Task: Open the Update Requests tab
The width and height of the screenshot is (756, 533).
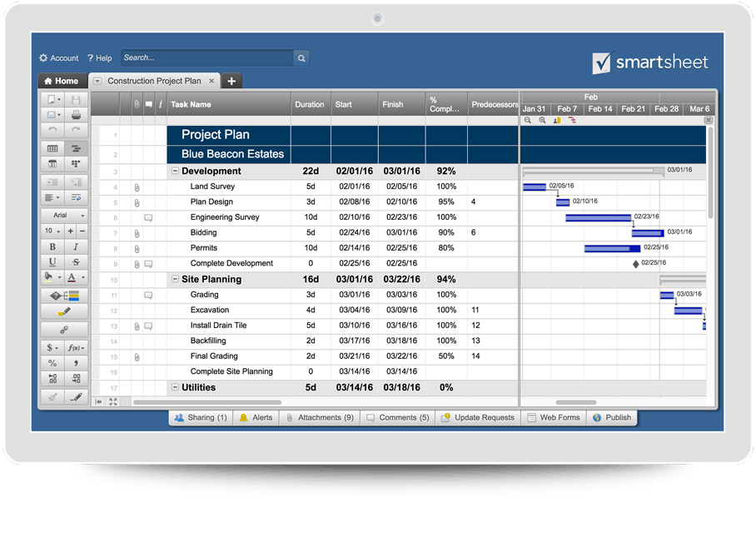Action: (478, 418)
